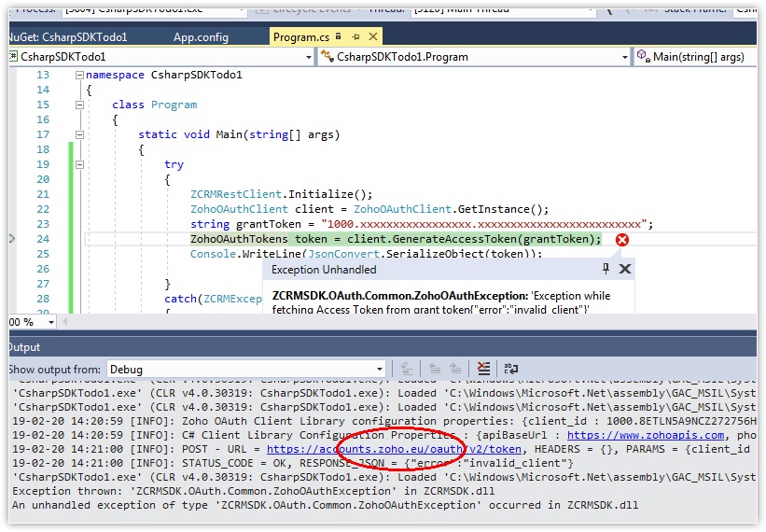766x532 pixels.
Task: Click the ZCRMRestClient.Initialize() code line
Action: [x=282, y=194]
